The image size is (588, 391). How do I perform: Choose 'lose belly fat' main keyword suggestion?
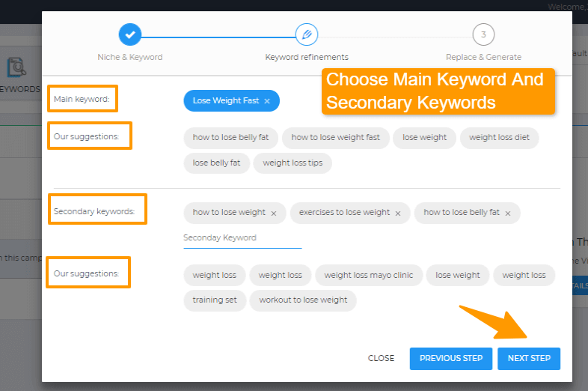click(x=216, y=163)
